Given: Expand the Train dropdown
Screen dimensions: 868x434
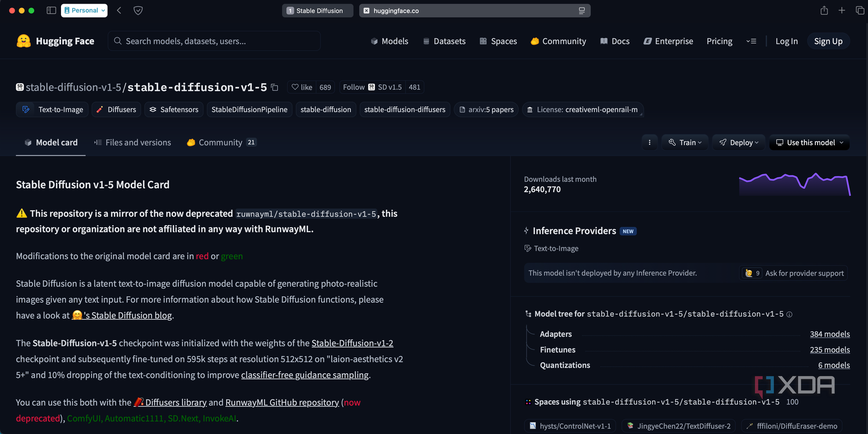Looking at the screenshot, I should coord(685,143).
